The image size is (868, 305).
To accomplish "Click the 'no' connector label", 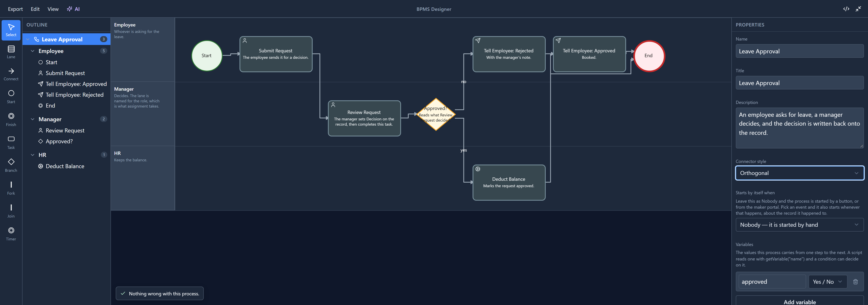I will 464,82.
